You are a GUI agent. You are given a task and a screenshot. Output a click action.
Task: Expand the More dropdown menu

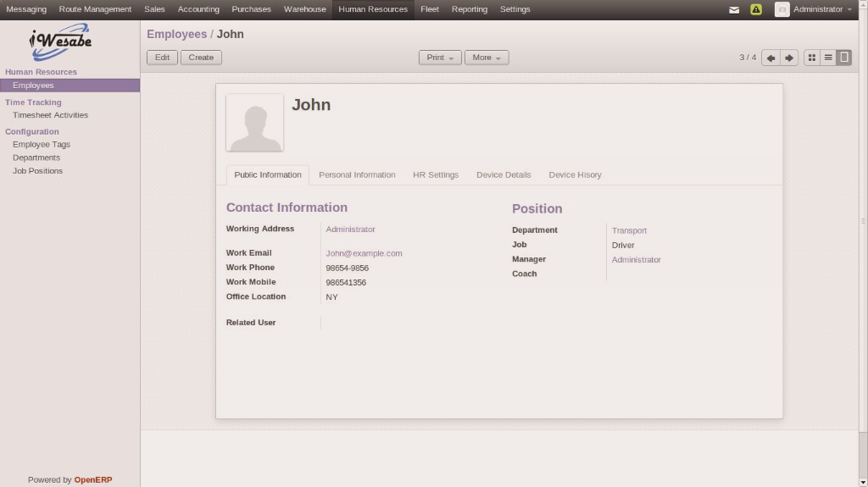487,58
